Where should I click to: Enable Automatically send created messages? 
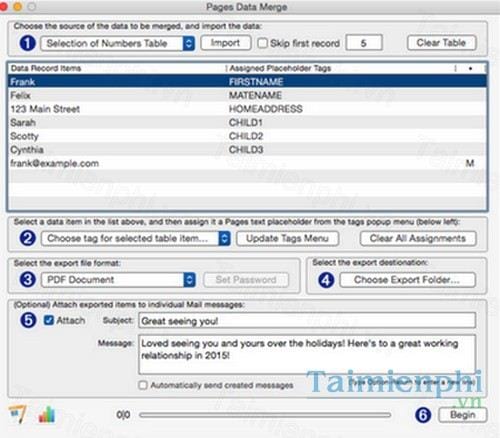143,385
